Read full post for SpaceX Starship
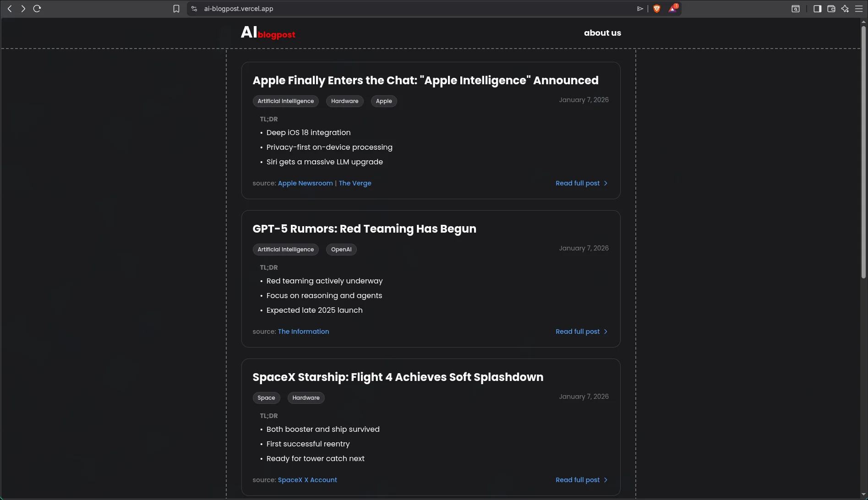This screenshot has width=868, height=500. [578, 480]
